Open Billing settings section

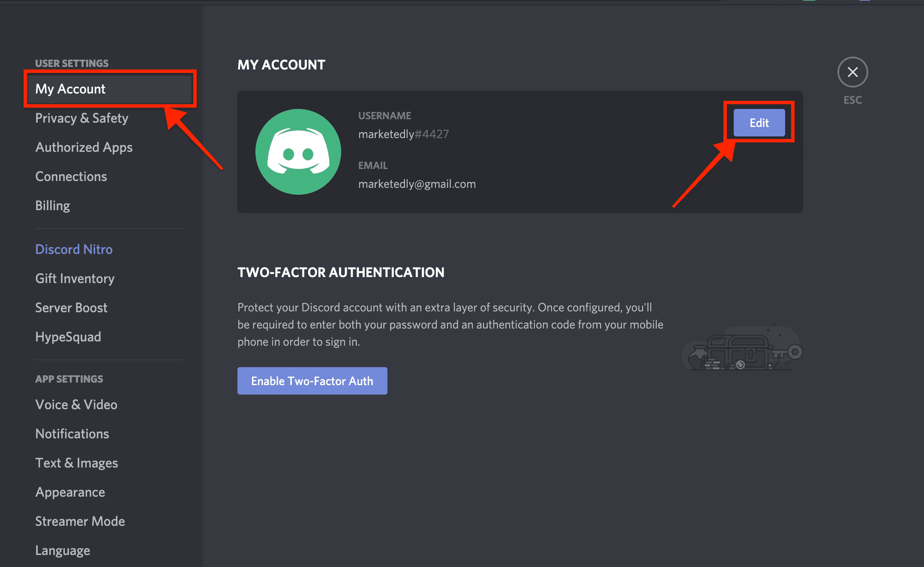pos(53,205)
